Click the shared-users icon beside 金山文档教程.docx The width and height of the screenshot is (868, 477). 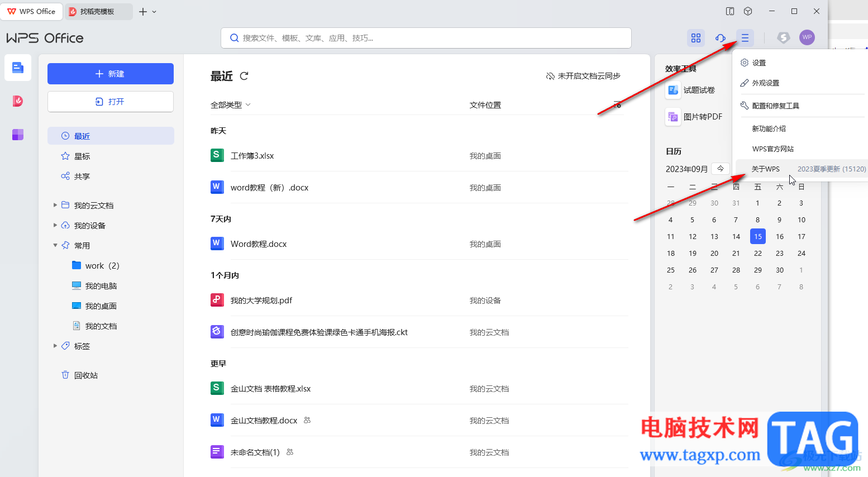(x=307, y=420)
